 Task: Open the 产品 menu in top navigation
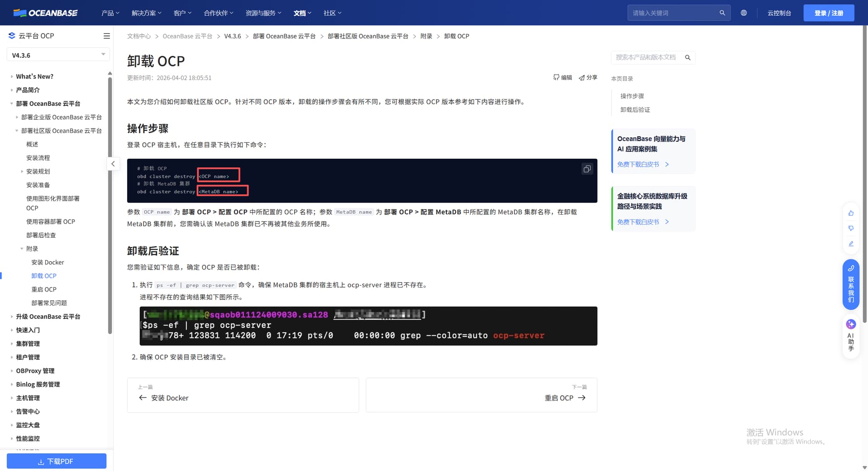click(x=110, y=13)
